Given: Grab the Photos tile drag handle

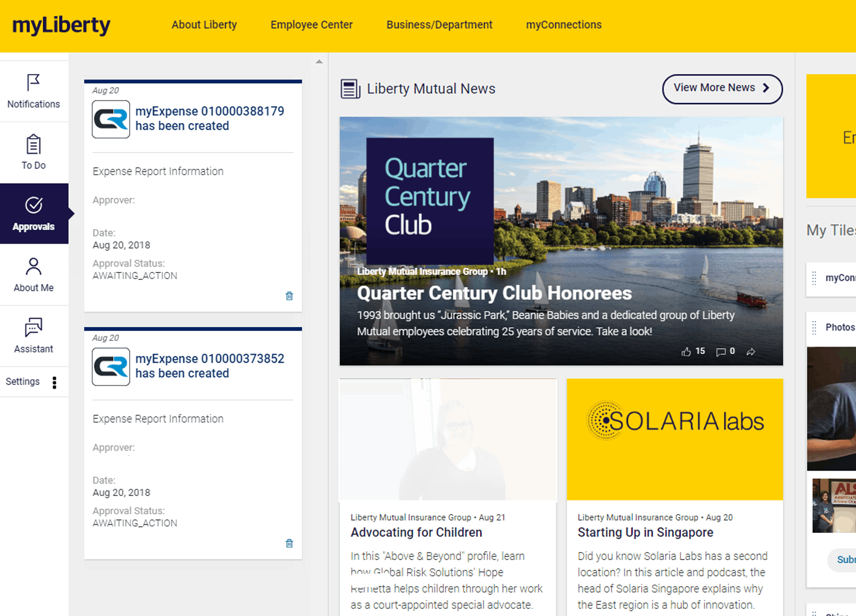Looking at the screenshot, I should click(x=814, y=327).
